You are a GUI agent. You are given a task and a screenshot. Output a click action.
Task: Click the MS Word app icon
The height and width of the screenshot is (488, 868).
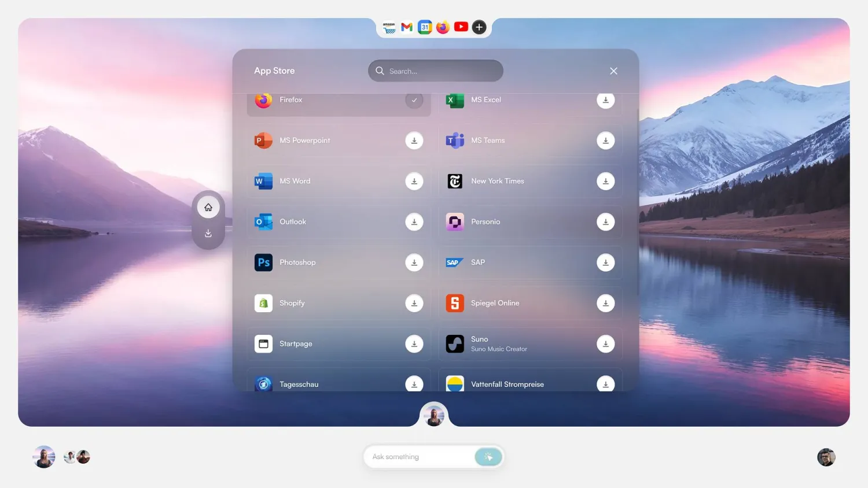263,181
